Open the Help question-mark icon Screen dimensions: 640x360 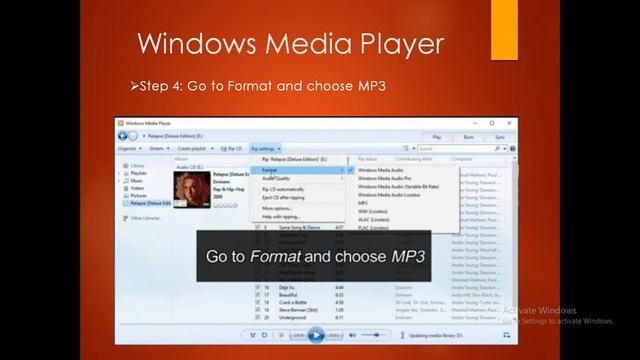coord(513,149)
